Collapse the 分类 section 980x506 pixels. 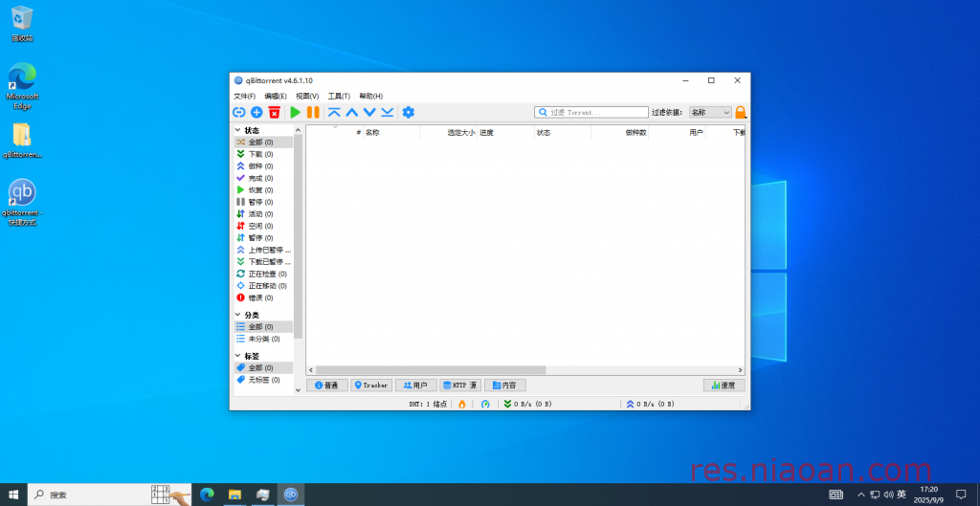tap(237, 315)
